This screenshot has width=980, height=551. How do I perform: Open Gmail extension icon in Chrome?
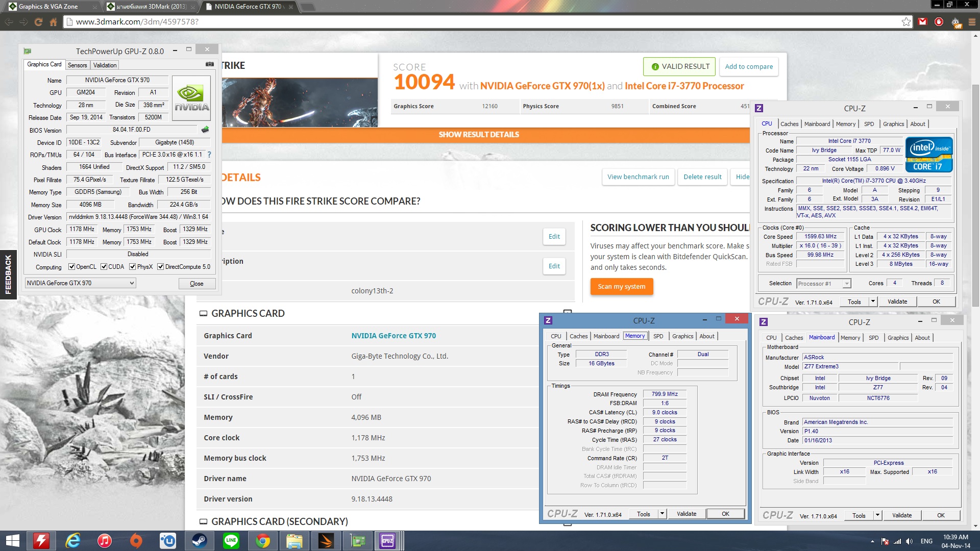click(x=922, y=21)
